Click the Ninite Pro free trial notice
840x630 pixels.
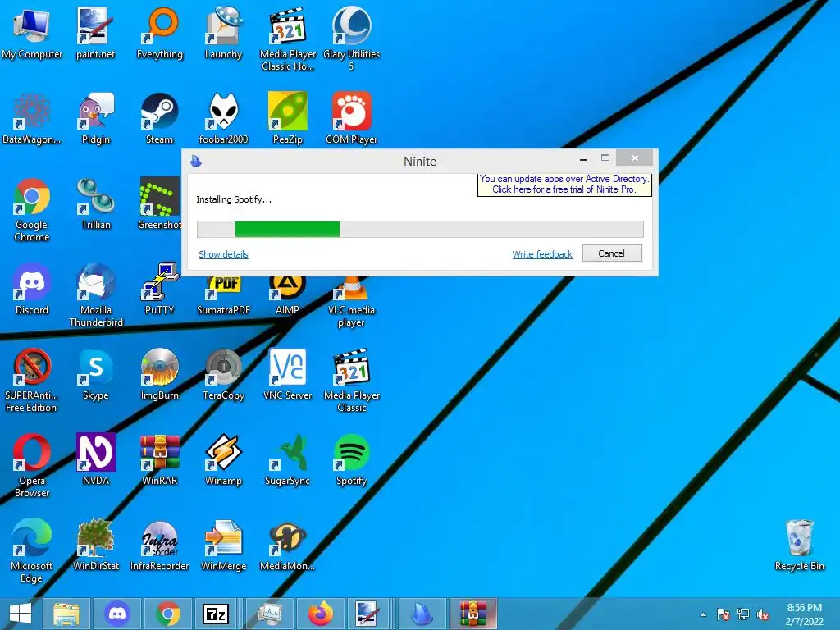point(564,185)
